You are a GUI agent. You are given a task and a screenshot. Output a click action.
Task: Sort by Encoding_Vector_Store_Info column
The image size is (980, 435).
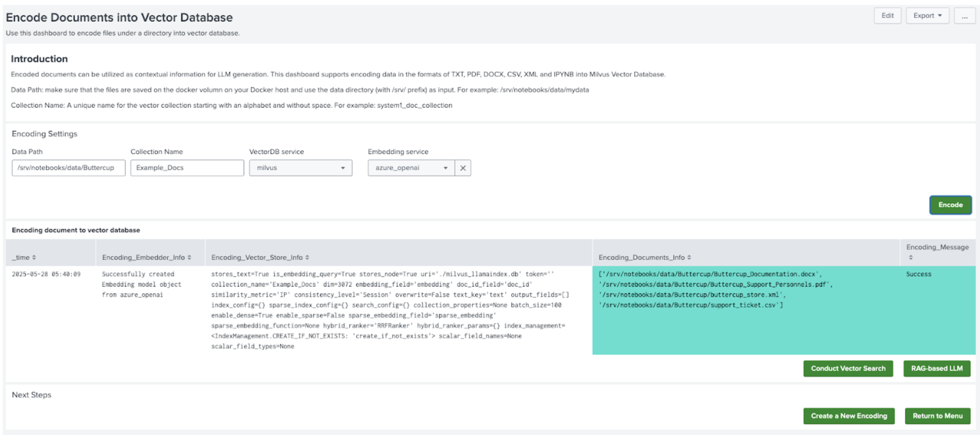coord(260,257)
